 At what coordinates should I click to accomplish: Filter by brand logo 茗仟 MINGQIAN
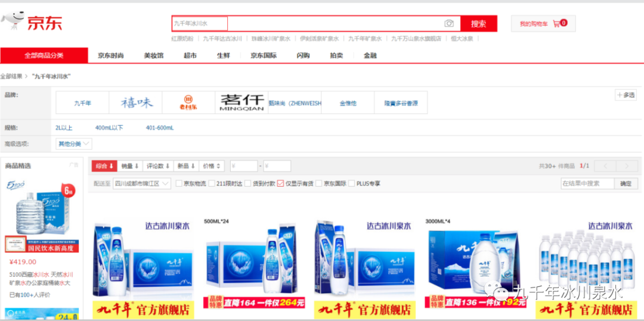click(x=241, y=103)
